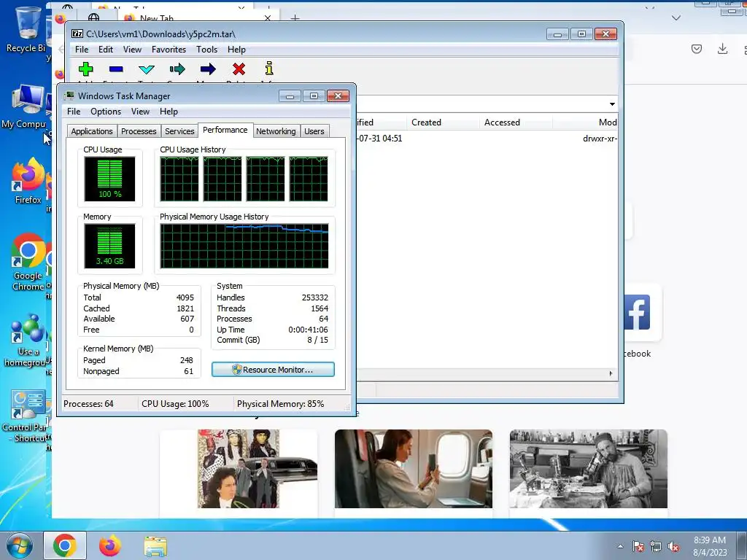Select the Google Chrome desktop shortcut
The width and height of the screenshot is (747, 560).
[28, 262]
